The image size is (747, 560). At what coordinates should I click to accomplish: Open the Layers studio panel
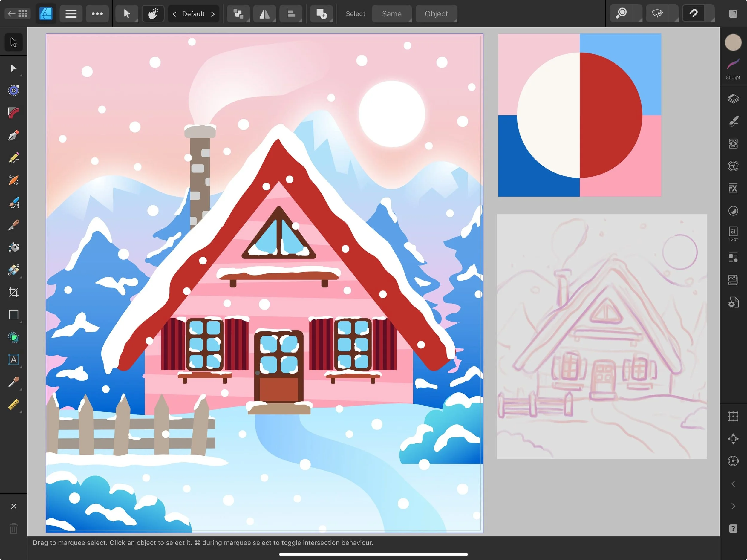click(x=733, y=99)
